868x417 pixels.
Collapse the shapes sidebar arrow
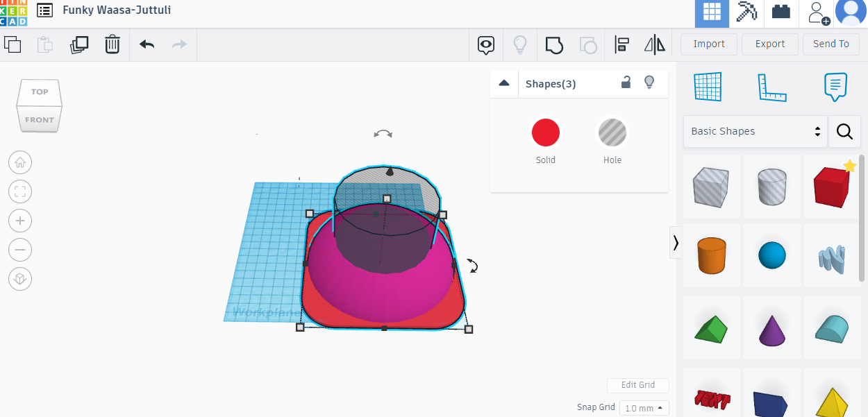click(675, 243)
